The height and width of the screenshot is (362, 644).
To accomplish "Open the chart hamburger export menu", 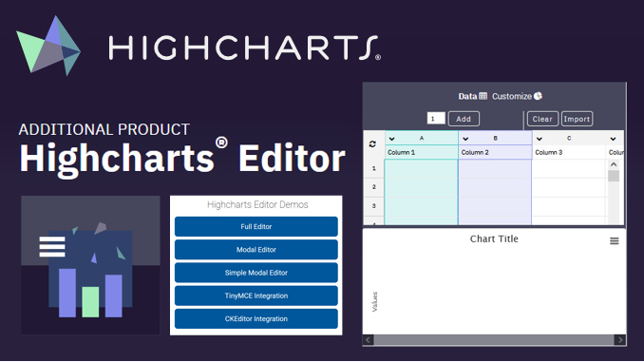I will (x=614, y=240).
